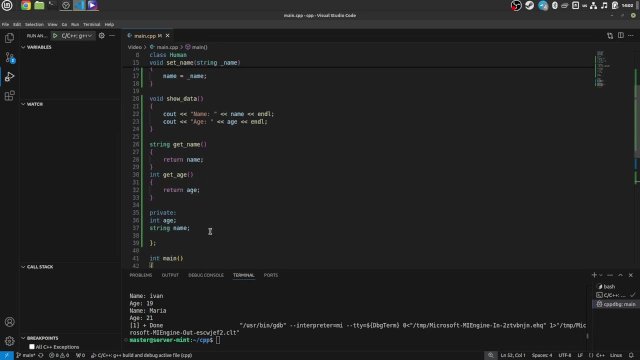Open the Edit menu
The height and width of the screenshot is (360, 640).
click(x=17, y=24)
